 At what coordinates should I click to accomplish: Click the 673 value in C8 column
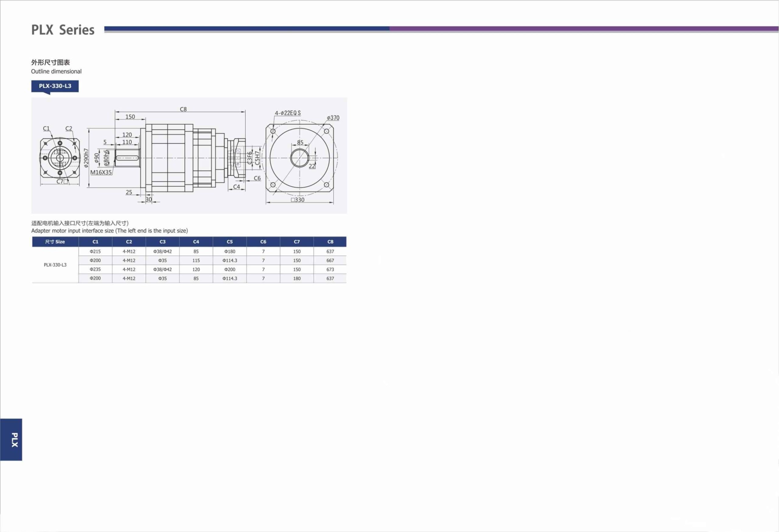pyautogui.click(x=330, y=269)
